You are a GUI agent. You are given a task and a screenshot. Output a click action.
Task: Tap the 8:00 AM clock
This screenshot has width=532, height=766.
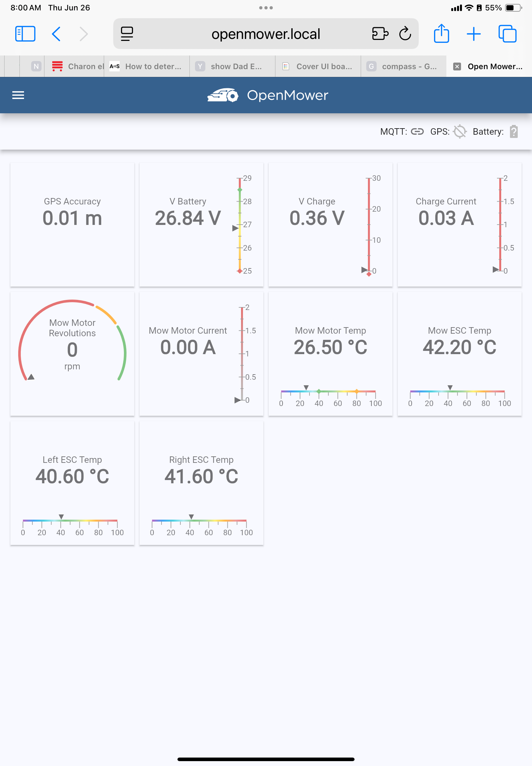coord(26,8)
